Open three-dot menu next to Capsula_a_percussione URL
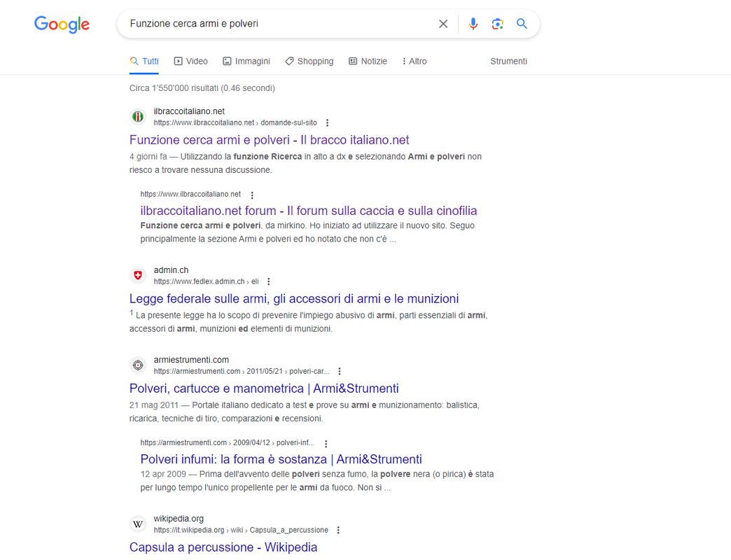The image size is (731, 560). coord(338,530)
